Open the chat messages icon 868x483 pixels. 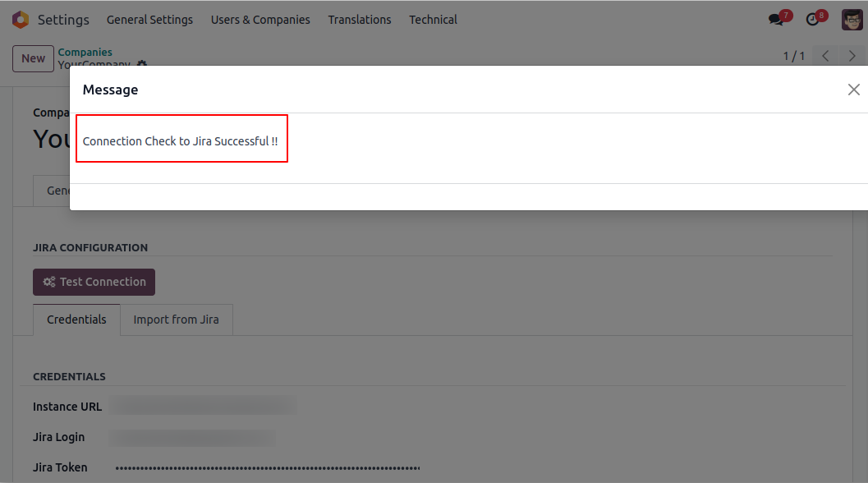[x=776, y=20]
